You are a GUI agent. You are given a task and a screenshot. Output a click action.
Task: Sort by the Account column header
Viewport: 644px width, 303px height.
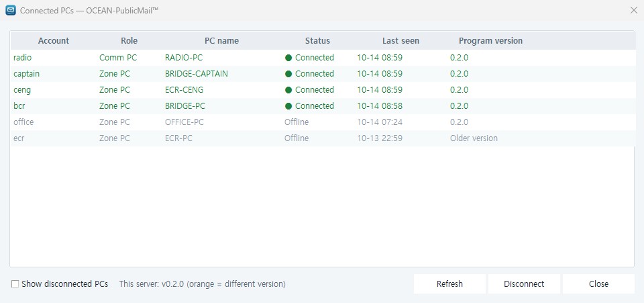click(54, 41)
